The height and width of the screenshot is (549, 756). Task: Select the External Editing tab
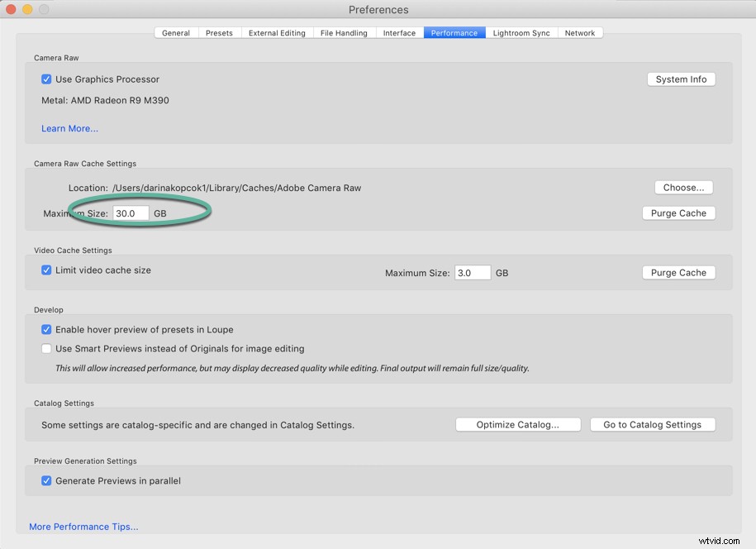click(x=278, y=32)
